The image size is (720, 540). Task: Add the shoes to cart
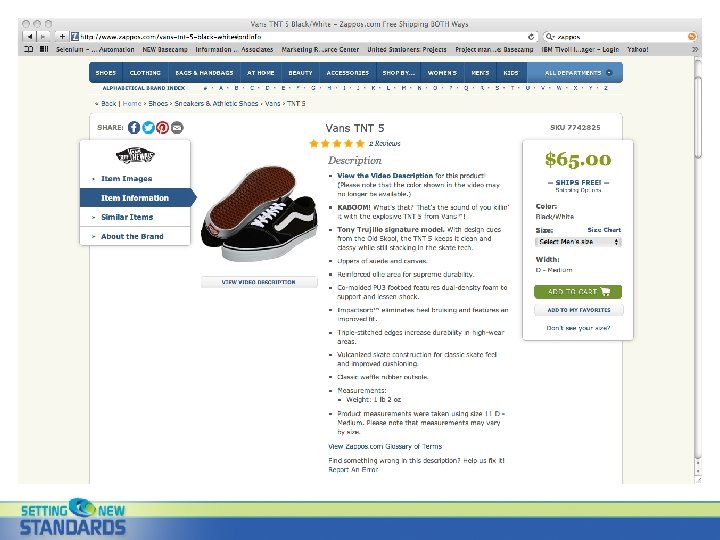(578, 292)
